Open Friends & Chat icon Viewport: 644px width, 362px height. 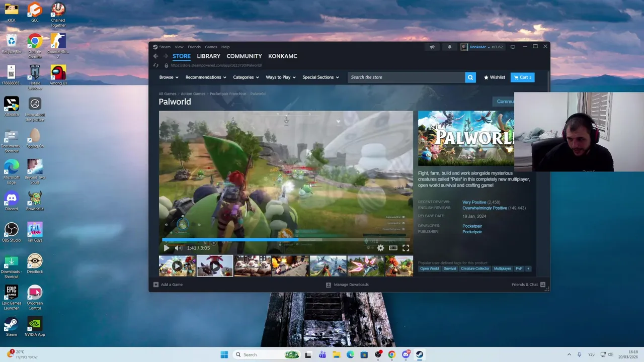[x=542, y=285]
